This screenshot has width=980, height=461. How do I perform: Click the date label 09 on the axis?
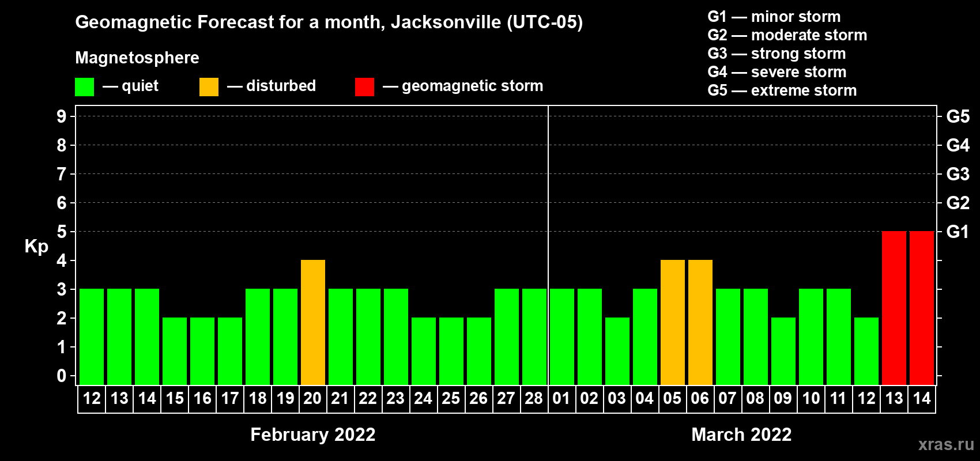(x=783, y=399)
